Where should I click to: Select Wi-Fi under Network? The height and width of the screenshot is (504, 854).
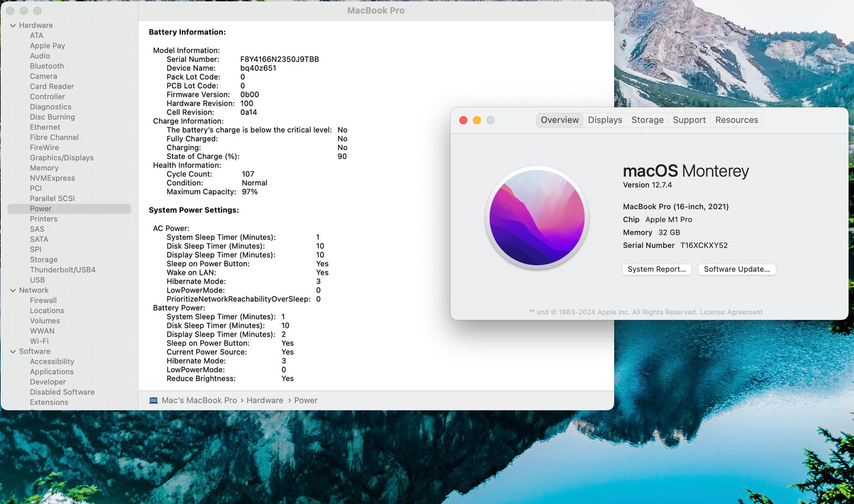coord(39,341)
